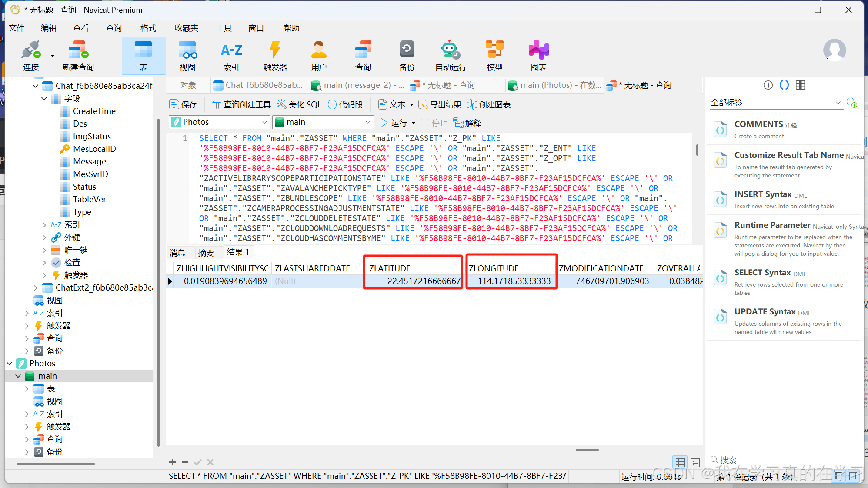868x488 pixels.
Task: Open the info panel icon
Action: [x=768, y=85]
